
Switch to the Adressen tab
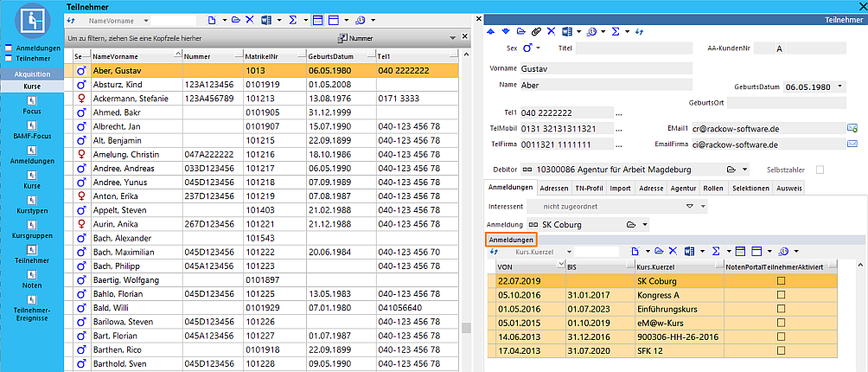click(x=553, y=189)
